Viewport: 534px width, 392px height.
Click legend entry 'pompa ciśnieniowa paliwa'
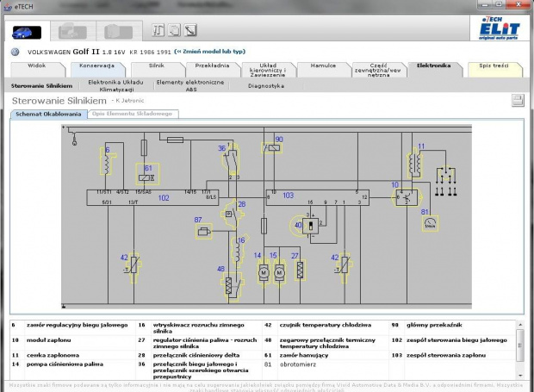point(65,364)
